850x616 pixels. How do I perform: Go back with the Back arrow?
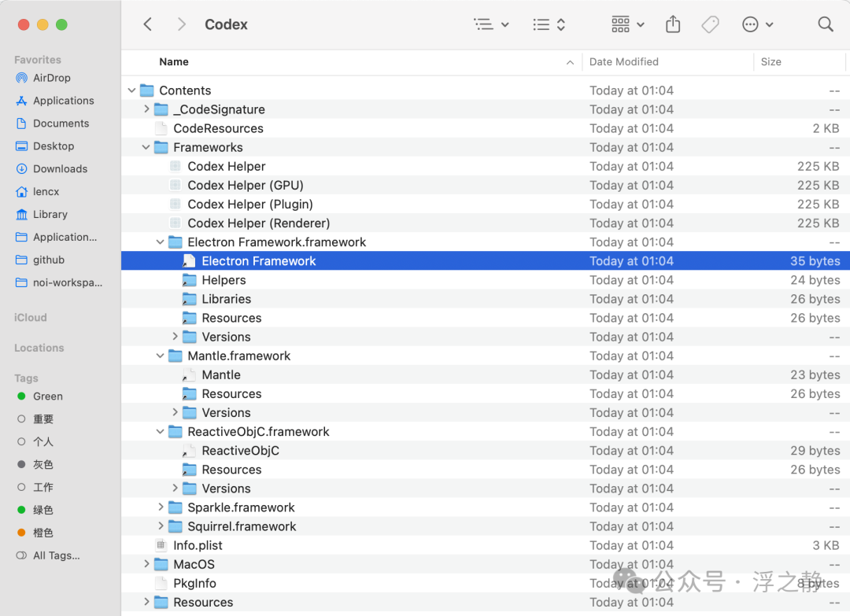147,24
